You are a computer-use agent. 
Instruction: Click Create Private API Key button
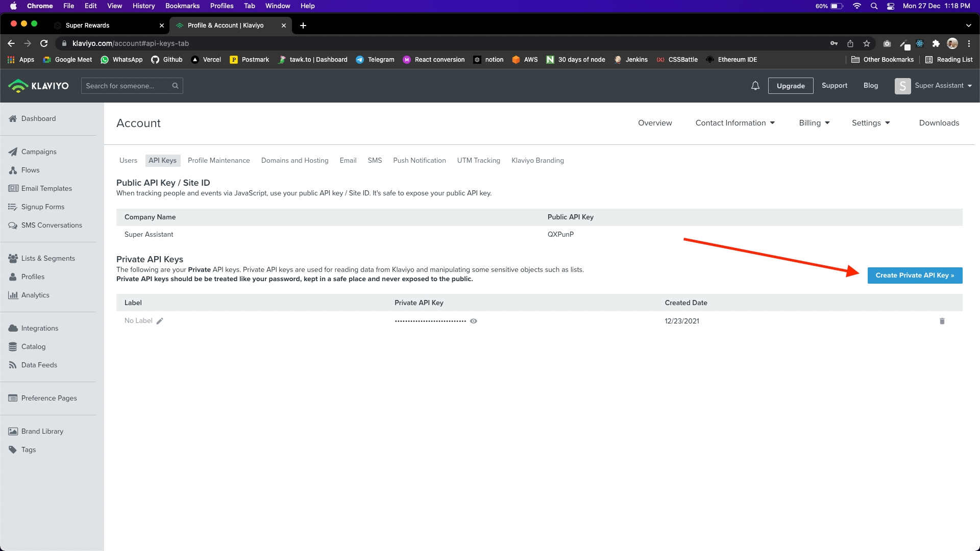coord(914,275)
